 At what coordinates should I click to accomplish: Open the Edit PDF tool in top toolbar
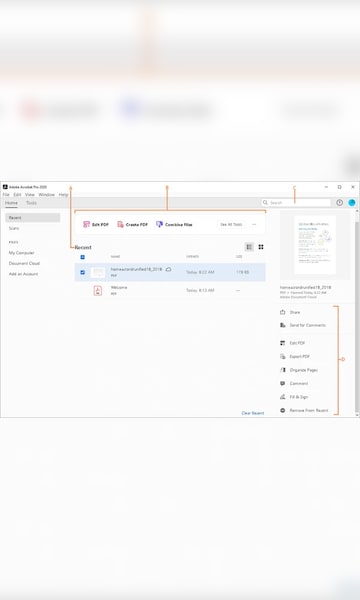tap(96, 225)
